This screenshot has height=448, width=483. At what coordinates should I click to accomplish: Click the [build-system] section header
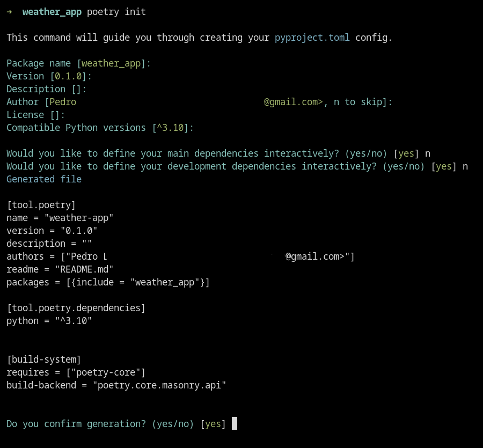[44, 359]
